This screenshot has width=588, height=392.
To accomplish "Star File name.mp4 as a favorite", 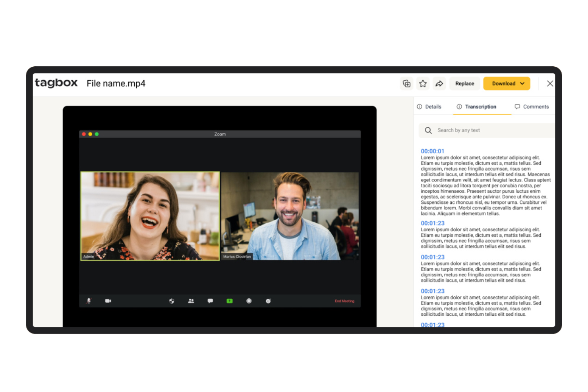I will (x=423, y=83).
